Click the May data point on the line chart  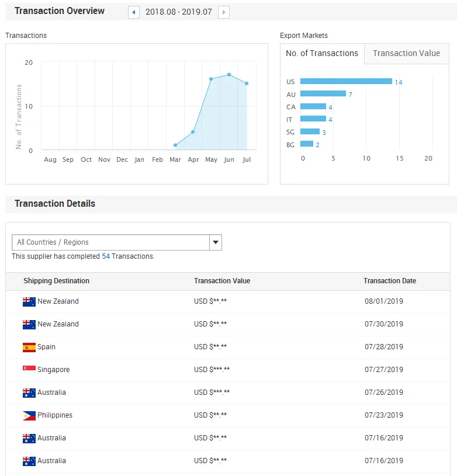[x=211, y=79]
